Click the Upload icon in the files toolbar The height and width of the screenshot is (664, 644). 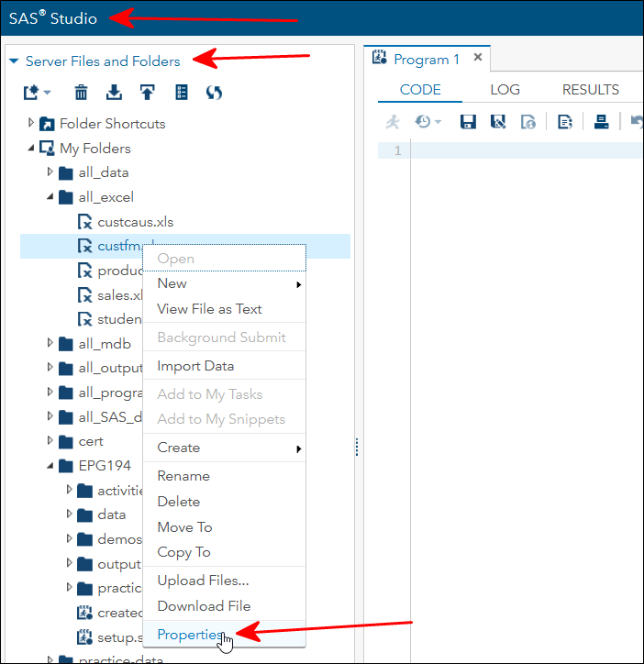148,93
